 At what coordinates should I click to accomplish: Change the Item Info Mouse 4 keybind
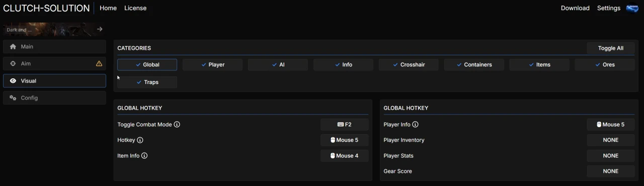pos(345,156)
